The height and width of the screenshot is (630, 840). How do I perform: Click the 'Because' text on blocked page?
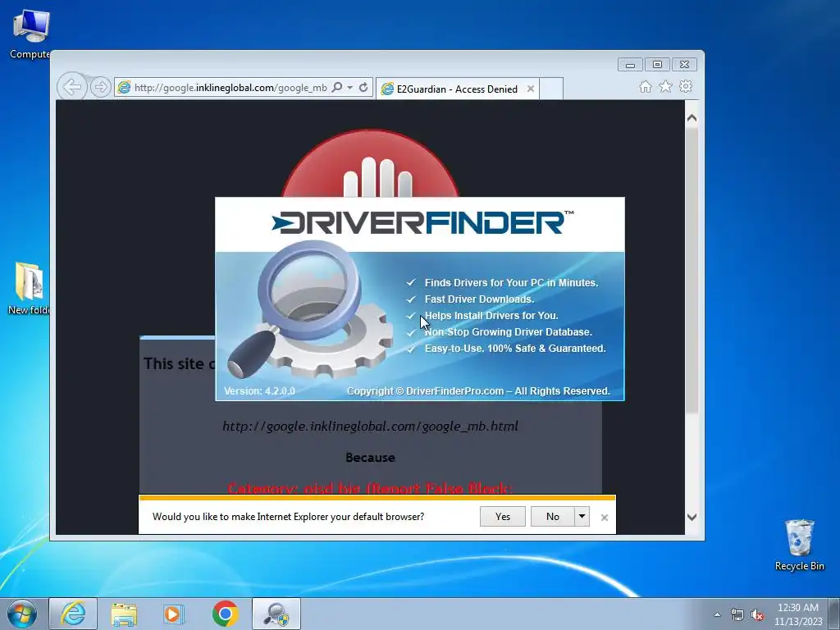pyautogui.click(x=370, y=458)
